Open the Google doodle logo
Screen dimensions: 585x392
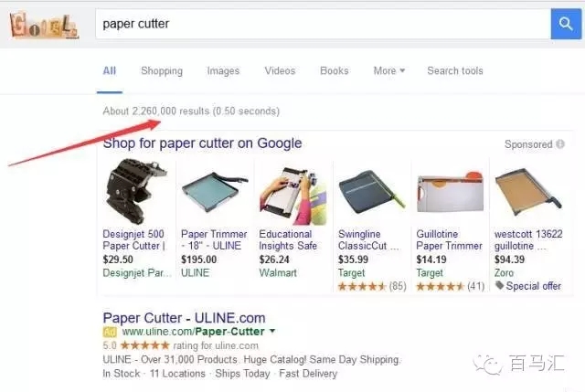[x=44, y=25]
